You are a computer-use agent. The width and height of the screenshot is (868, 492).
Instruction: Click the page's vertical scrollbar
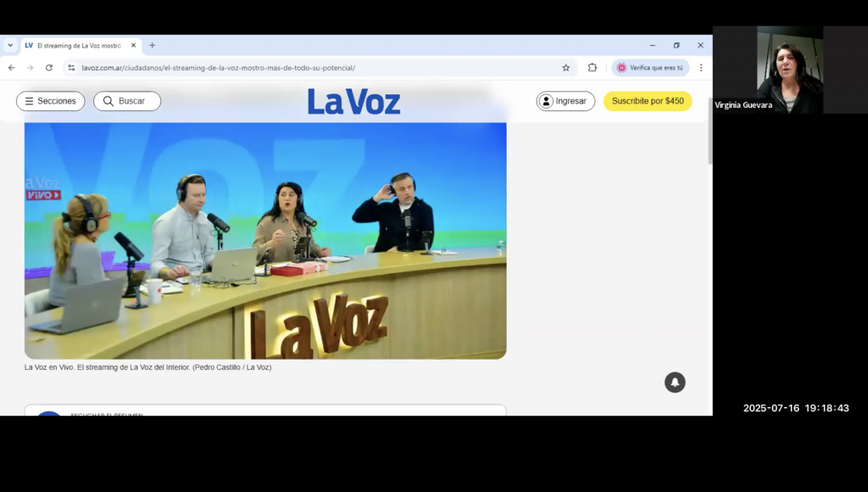[x=709, y=136]
